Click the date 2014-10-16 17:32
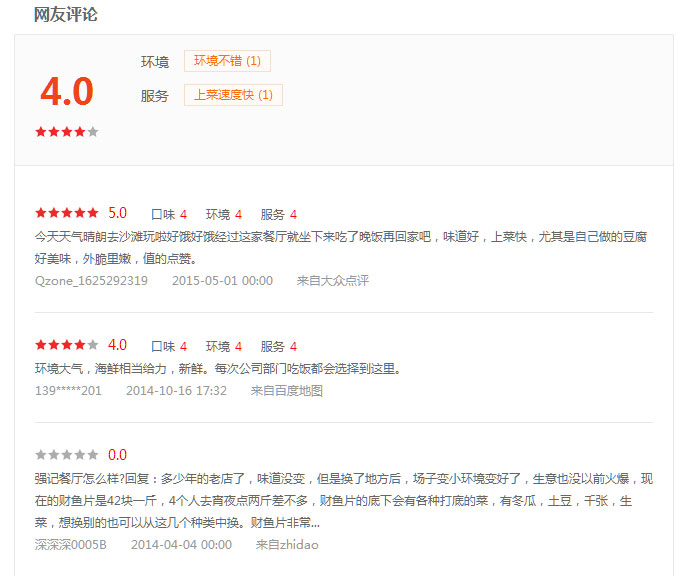 [x=176, y=391]
